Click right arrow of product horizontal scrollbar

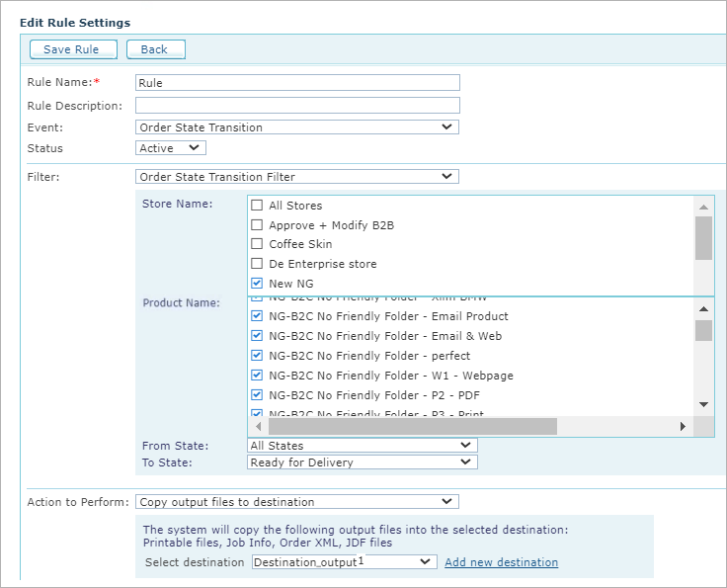(682, 426)
